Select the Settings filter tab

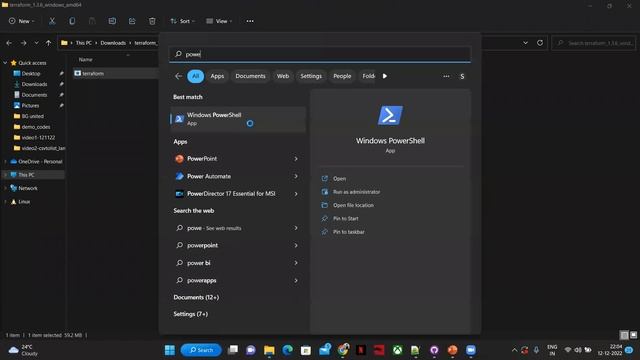coord(311,76)
